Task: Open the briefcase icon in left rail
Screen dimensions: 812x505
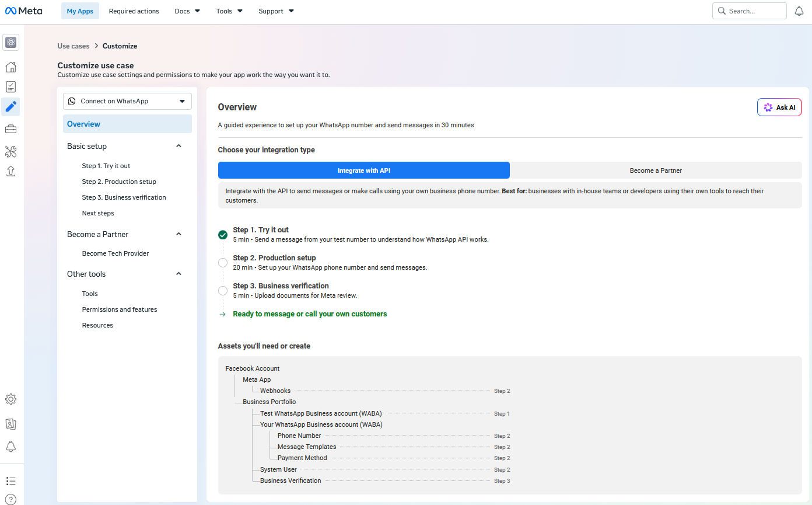Action: tap(10, 129)
